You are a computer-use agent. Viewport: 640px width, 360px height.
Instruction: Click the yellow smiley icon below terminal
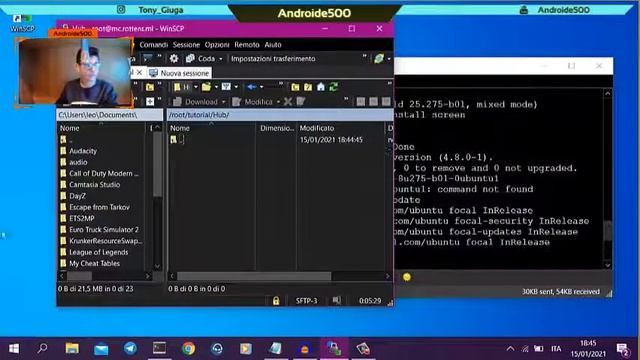coord(407,277)
